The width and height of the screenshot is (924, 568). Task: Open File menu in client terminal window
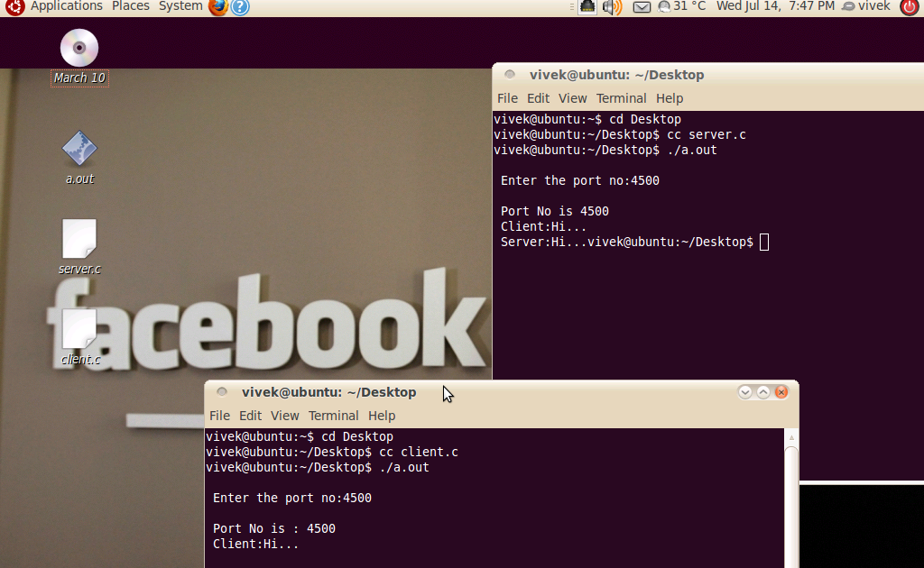[x=220, y=416]
